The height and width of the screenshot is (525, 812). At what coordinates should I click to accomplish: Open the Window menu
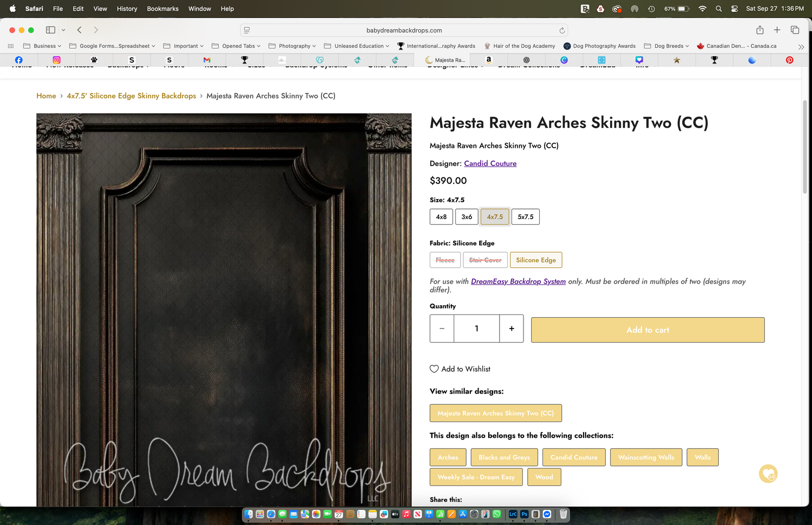click(x=199, y=9)
